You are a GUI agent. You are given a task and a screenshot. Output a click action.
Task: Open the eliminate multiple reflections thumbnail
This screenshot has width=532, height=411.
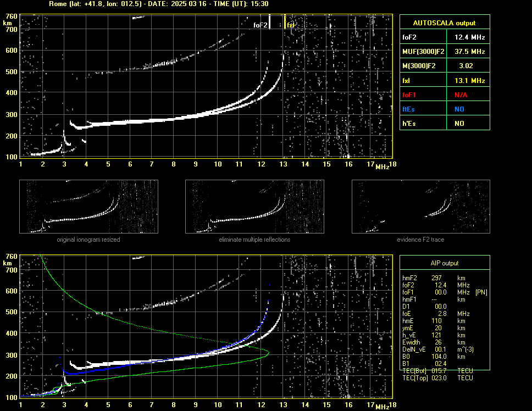254,207
